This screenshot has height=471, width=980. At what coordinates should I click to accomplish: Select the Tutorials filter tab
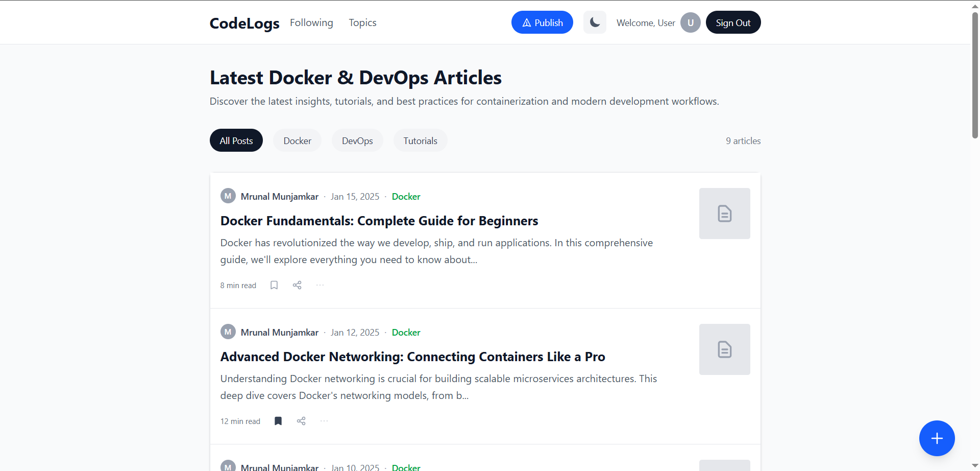pos(420,140)
